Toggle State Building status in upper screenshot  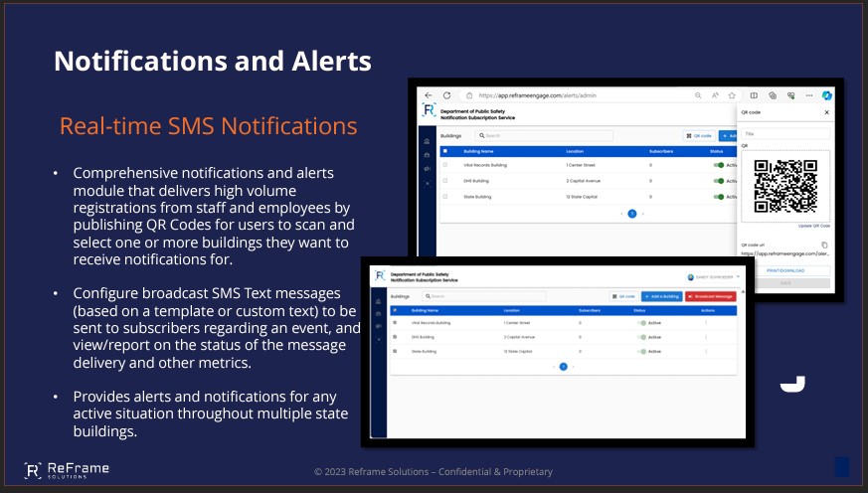719,197
